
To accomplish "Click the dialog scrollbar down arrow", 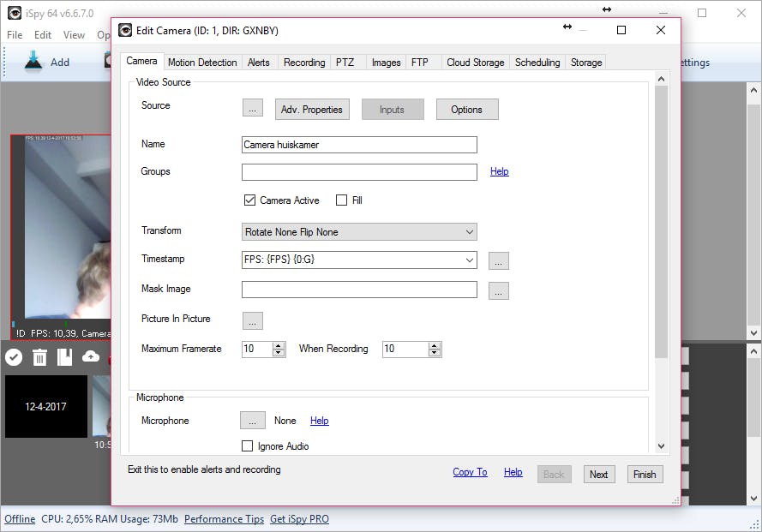I will tap(661, 446).
